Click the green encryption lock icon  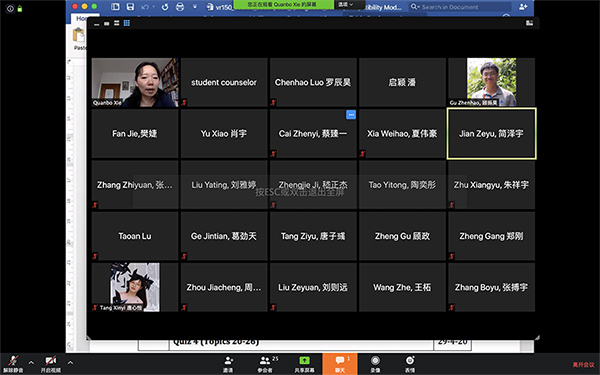[x=20, y=8]
